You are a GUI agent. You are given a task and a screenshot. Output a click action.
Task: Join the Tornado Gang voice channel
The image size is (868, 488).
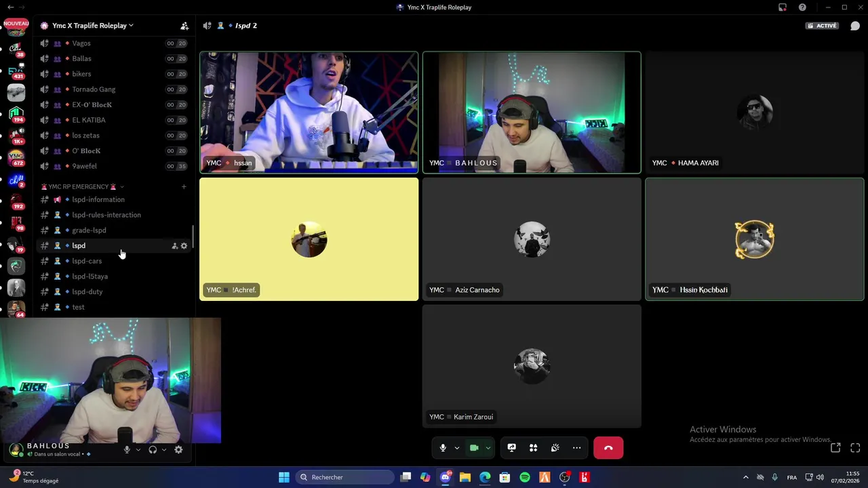114,89
